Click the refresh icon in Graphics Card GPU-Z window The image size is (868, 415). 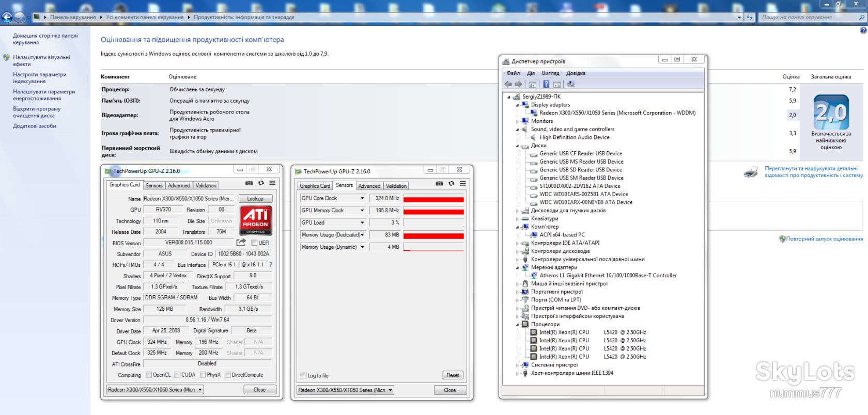coord(261,183)
